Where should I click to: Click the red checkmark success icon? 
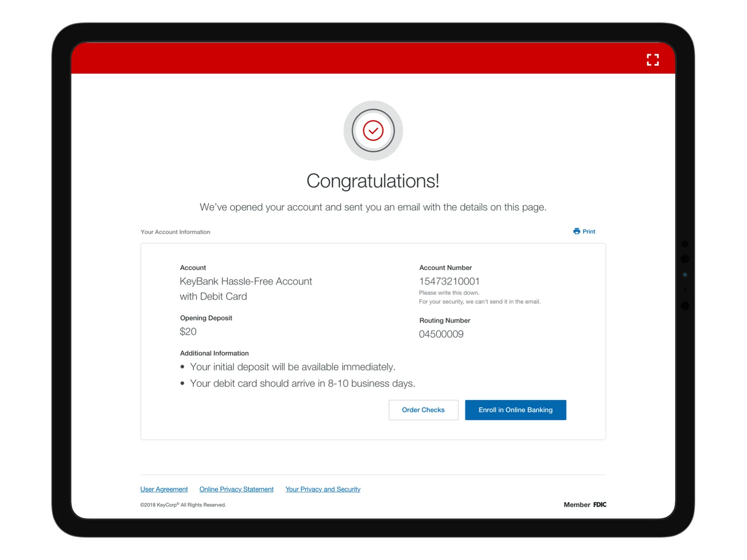[x=373, y=131]
